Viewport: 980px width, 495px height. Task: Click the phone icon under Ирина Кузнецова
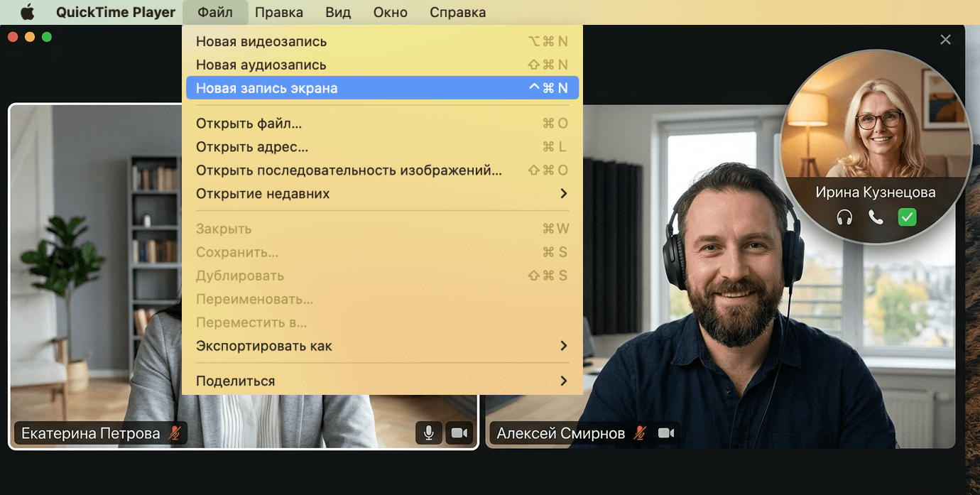(876, 217)
